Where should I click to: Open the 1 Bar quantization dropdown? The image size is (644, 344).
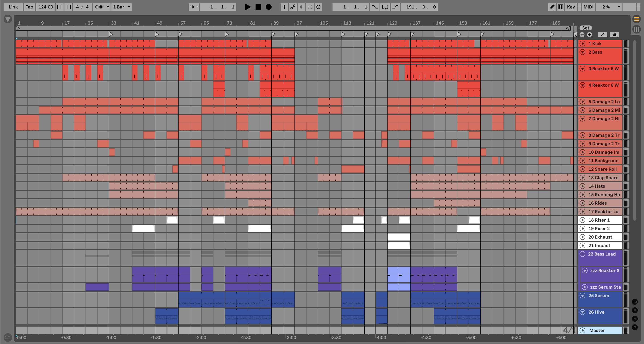click(x=122, y=7)
